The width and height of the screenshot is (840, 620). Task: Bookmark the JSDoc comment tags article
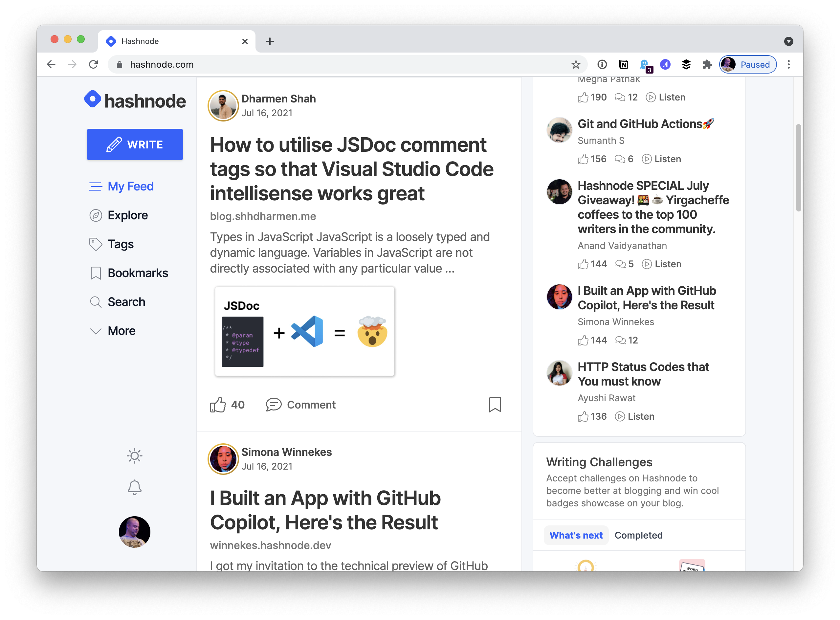495,405
